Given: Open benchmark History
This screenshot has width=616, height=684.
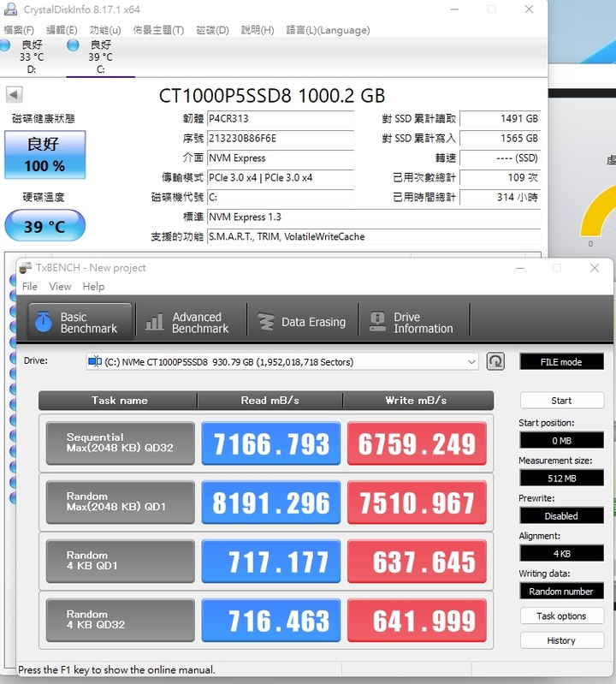Looking at the screenshot, I should (561, 640).
